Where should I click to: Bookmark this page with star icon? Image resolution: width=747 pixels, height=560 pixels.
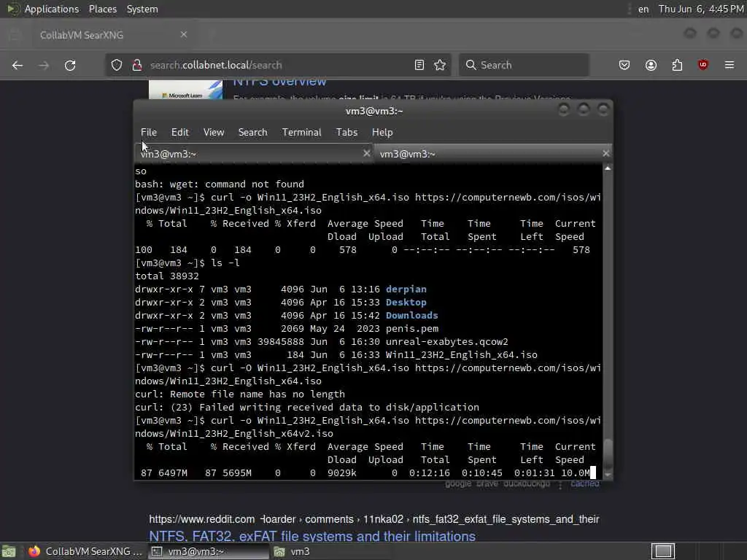tap(440, 65)
